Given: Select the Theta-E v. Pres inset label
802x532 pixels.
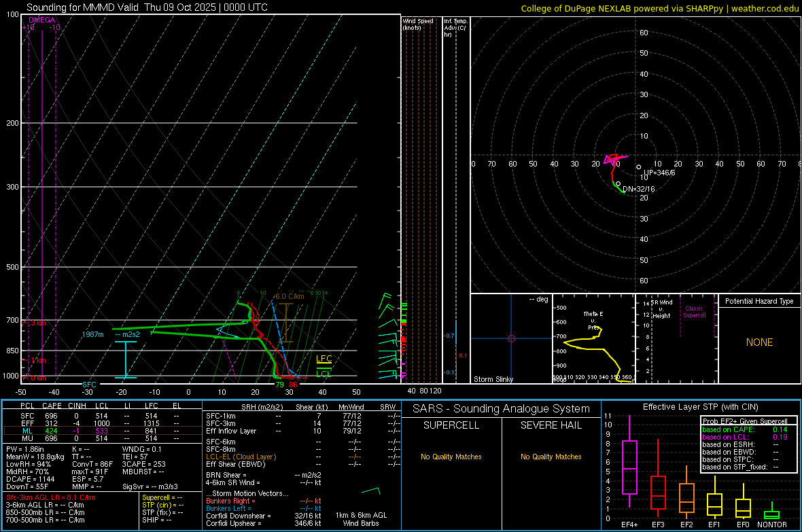Looking at the screenshot, I should [x=593, y=320].
